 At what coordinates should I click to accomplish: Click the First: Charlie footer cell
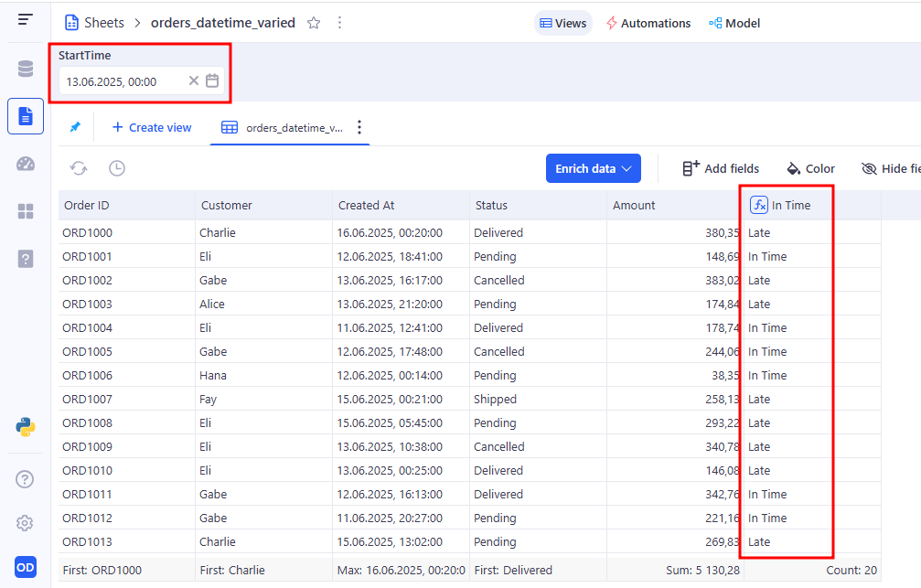tap(263, 570)
